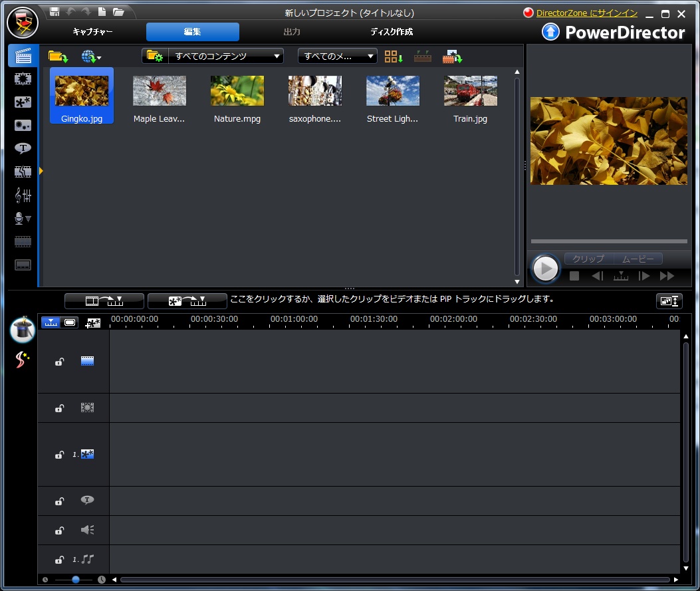Select the Gingko.jpg thumbnail
Screen dimensions: 700x591
coord(82,96)
